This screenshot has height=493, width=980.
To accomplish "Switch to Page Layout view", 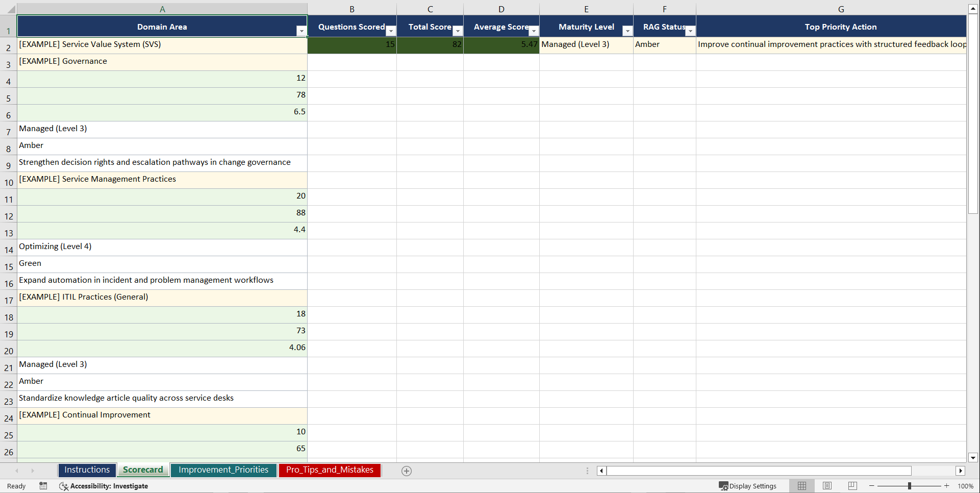I will tap(827, 486).
